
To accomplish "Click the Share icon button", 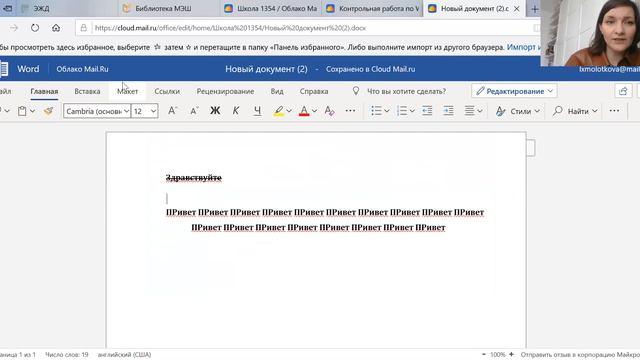I will pos(623,91).
